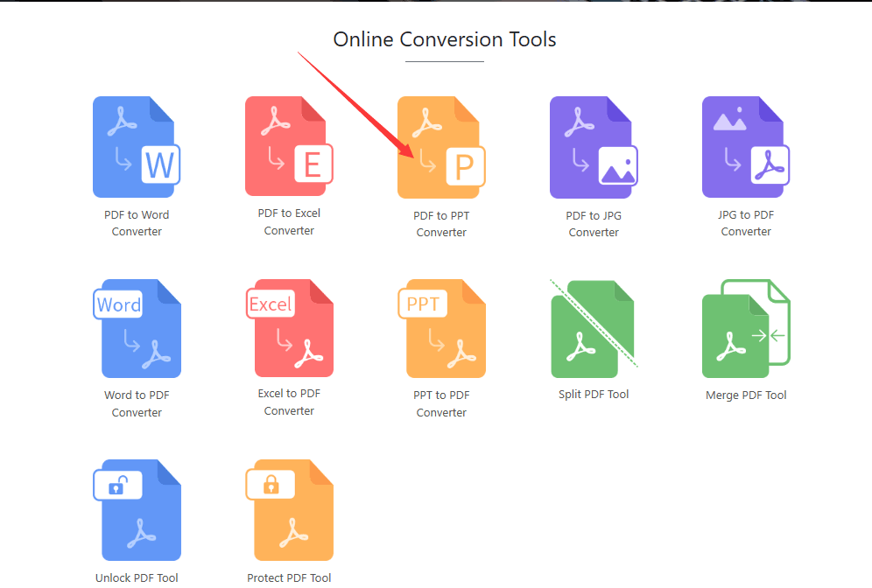872x588 pixels.
Task: Click the "Split PDF Tool" text label
Action: point(594,395)
